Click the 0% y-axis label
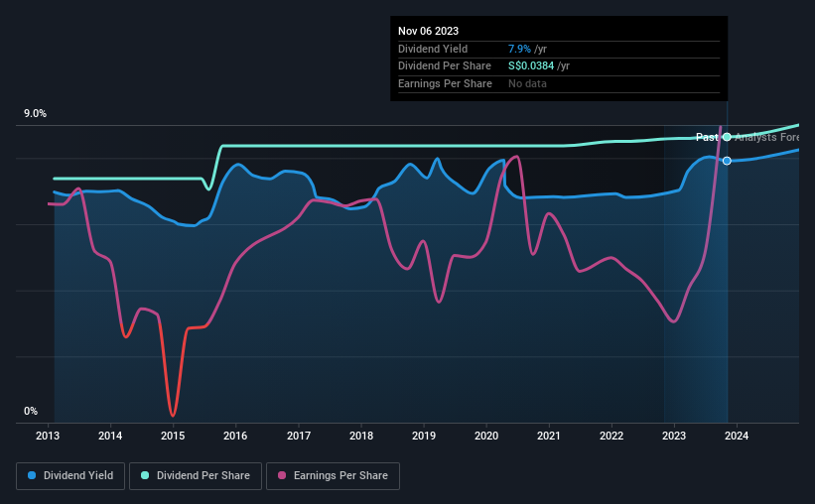 31,411
